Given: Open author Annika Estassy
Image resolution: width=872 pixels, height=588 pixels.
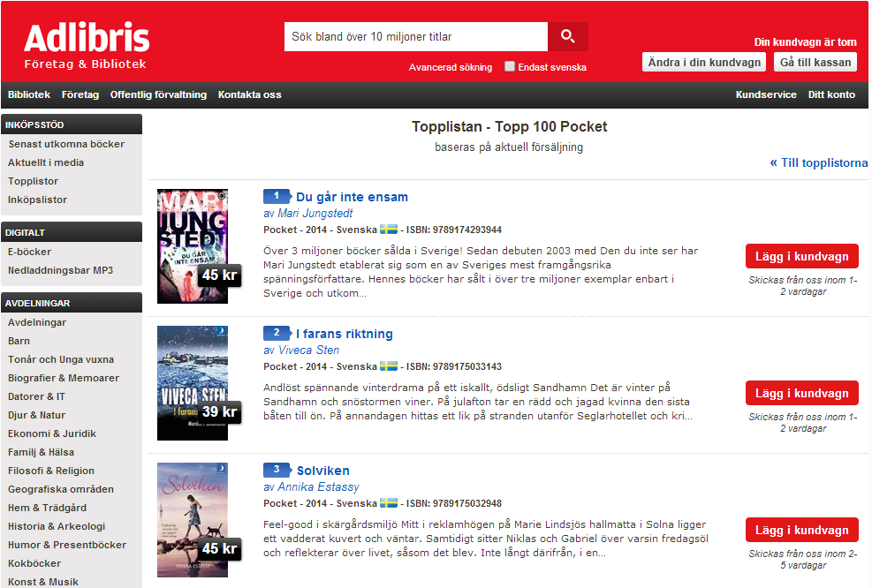Looking at the screenshot, I should 318,486.
